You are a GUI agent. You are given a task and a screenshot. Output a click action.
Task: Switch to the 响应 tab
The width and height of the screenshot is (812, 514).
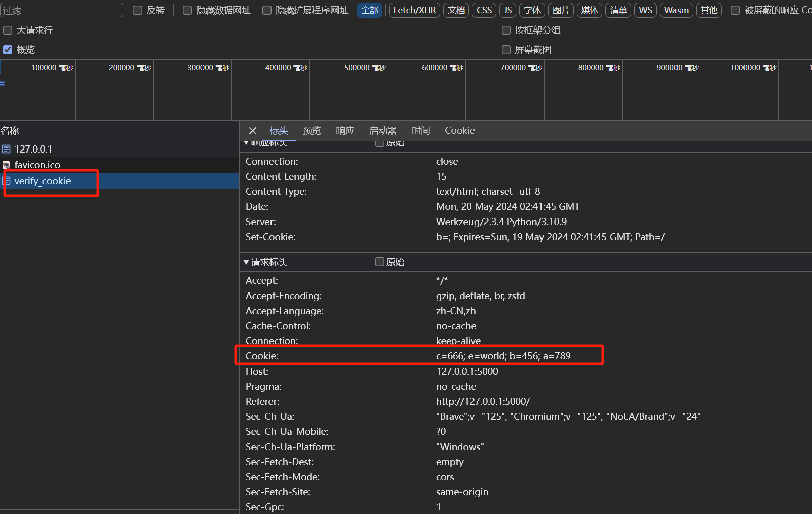click(x=345, y=131)
